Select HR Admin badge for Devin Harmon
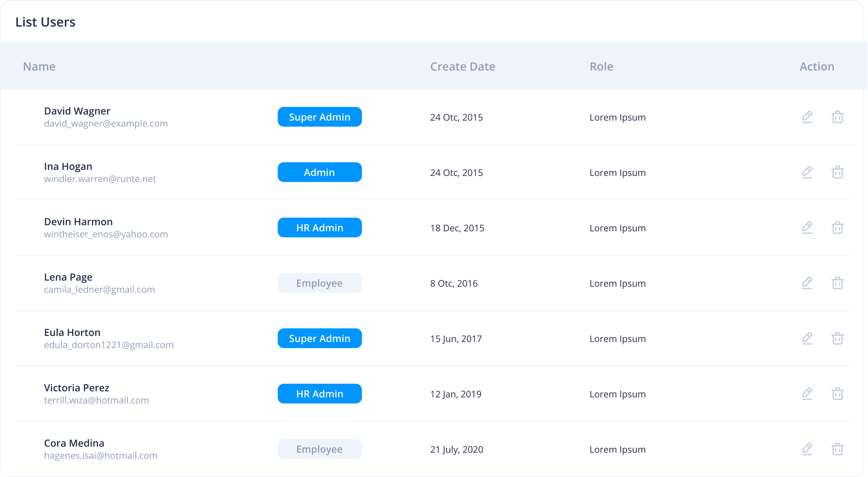868x477 pixels. pyautogui.click(x=319, y=228)
